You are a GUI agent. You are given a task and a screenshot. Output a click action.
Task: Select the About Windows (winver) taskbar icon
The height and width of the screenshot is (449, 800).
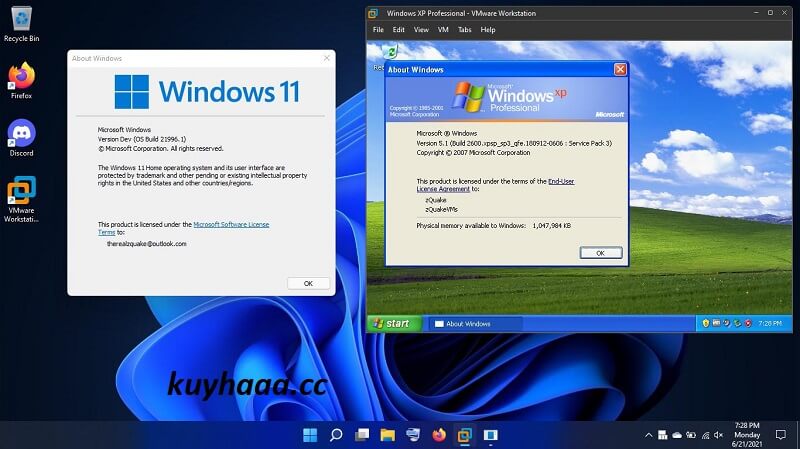point(491,435)
